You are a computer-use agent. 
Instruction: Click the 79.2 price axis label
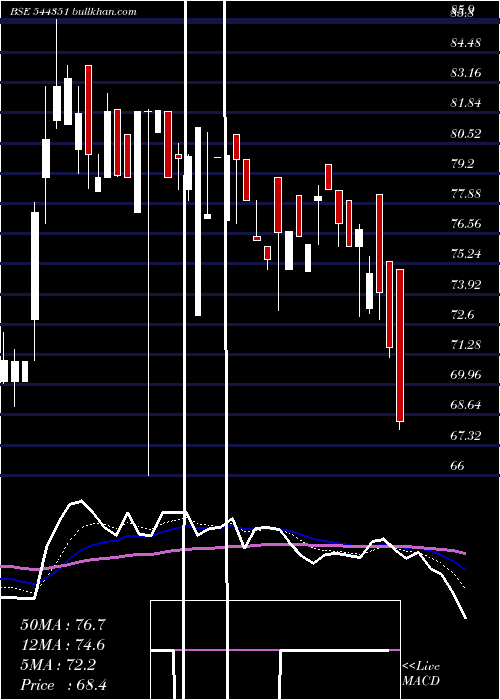[462, 163]
